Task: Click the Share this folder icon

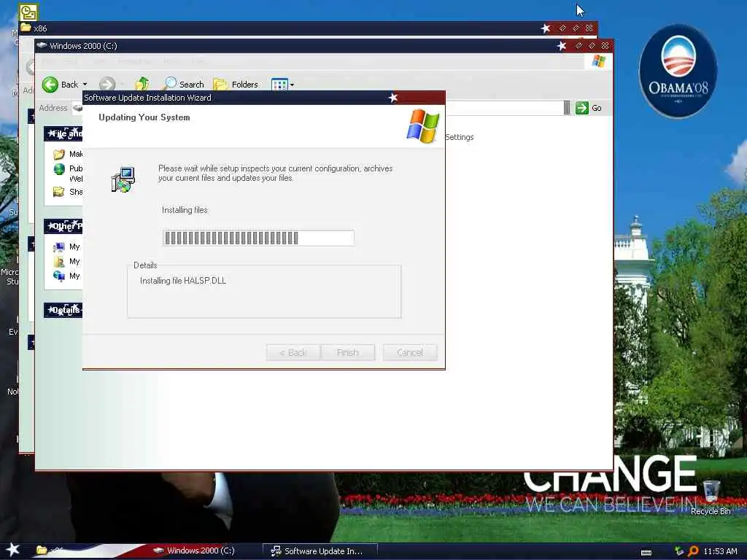Action: pyautogui.click(x=58, y=192)
